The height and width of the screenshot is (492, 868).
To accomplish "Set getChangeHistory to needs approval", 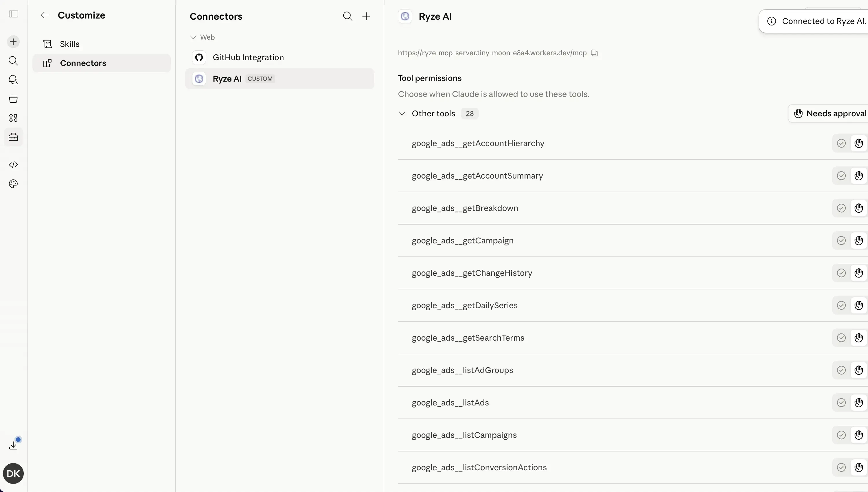I will 858,273.
